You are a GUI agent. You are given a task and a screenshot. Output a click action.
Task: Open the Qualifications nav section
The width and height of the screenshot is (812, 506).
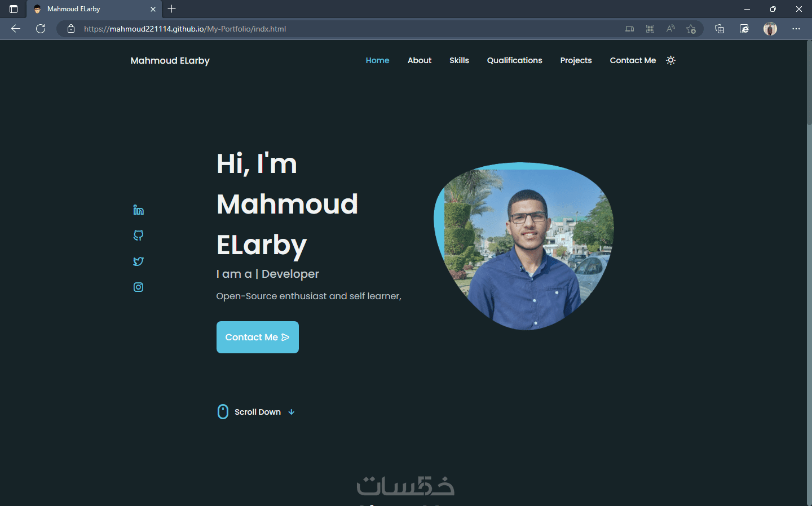[x=514, y=60]
